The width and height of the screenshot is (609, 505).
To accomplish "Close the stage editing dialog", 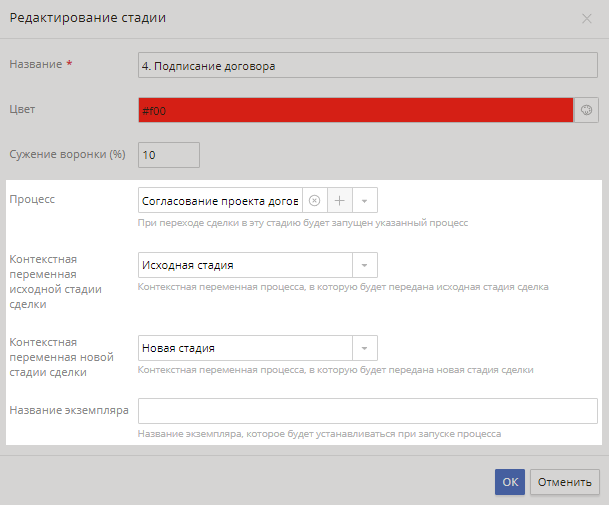I will pos(586,19).
